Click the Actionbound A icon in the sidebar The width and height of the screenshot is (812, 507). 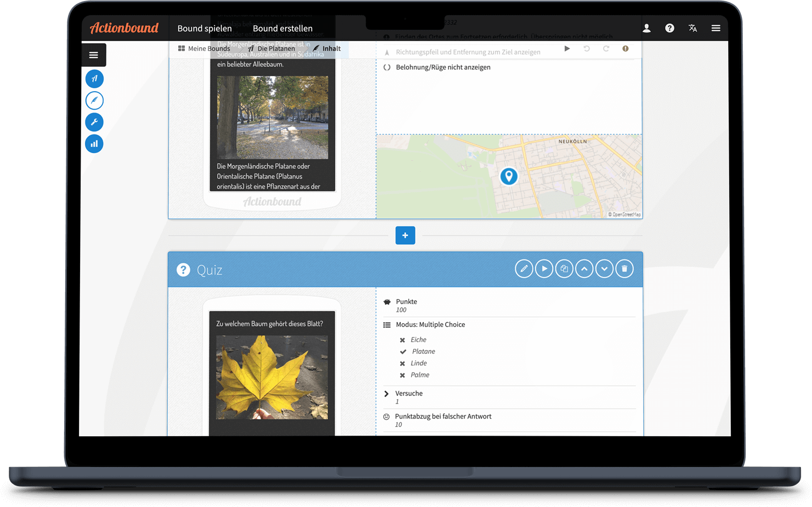[94, 78]
